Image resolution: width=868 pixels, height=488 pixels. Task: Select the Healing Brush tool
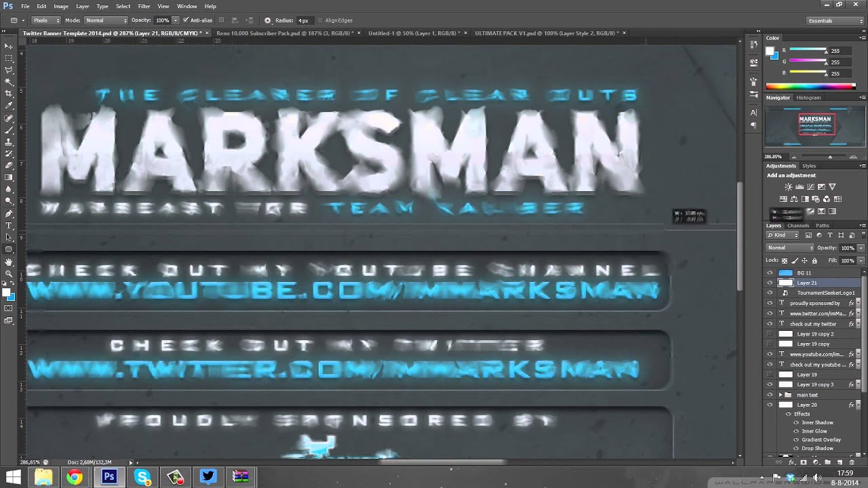pyautogui.click(x=9, y=118)
